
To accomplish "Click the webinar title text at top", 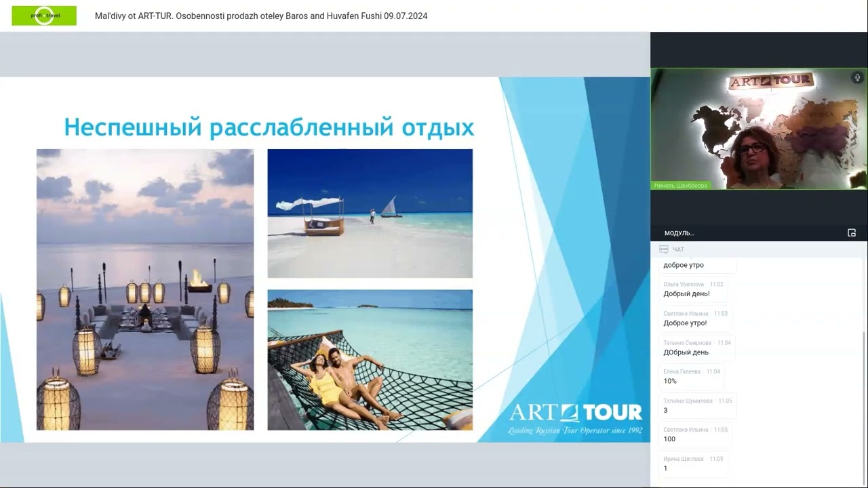I will point(261,16).
